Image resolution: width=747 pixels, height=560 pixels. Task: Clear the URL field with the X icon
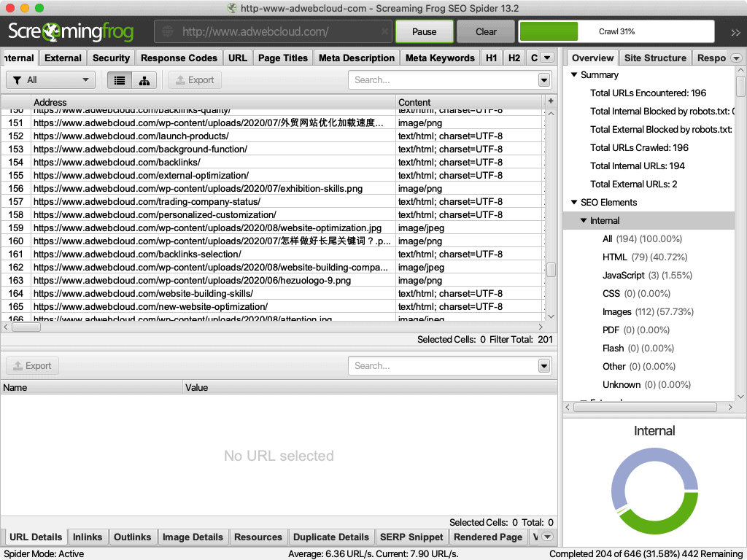tap(384, 32)
